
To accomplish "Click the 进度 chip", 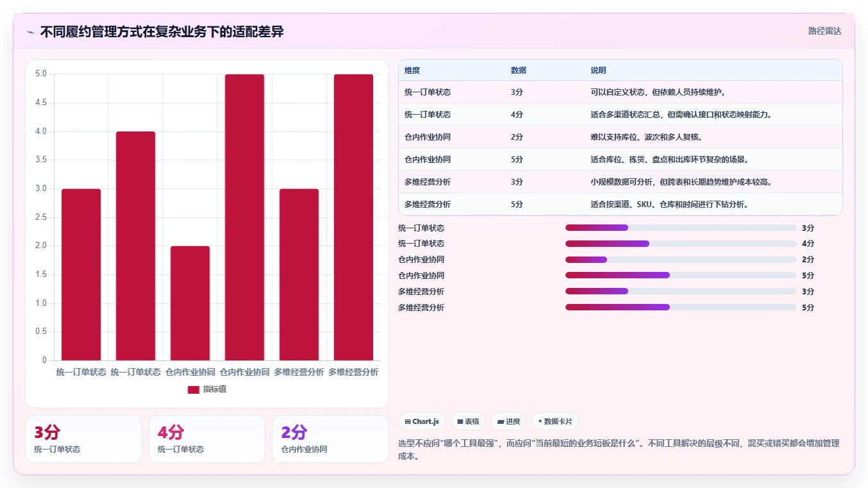I will (508, 421).
